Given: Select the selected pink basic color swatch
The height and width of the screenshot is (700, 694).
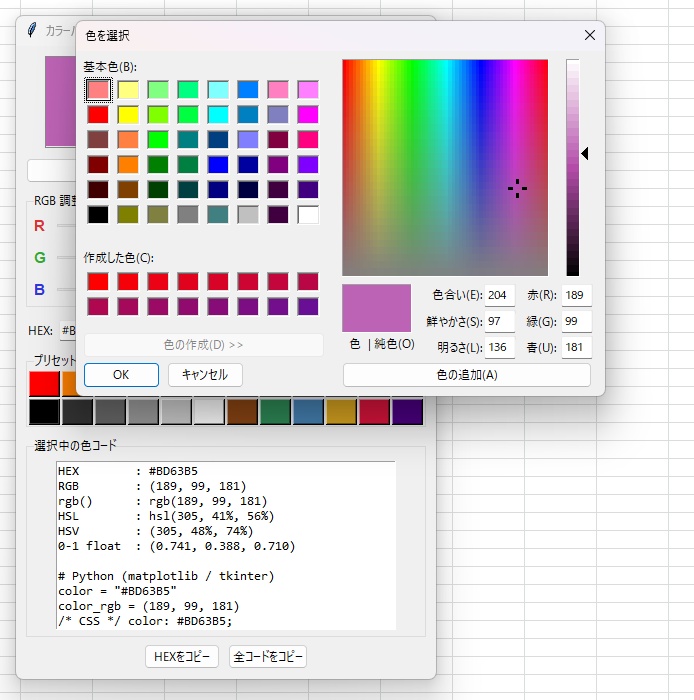Looking at the screenshot, I should (98, 90).
